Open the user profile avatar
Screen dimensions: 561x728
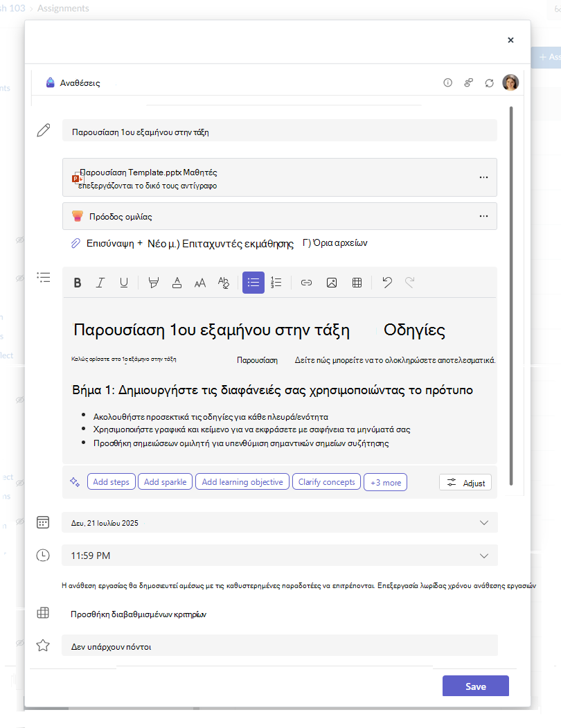click(x=510, y=82)
